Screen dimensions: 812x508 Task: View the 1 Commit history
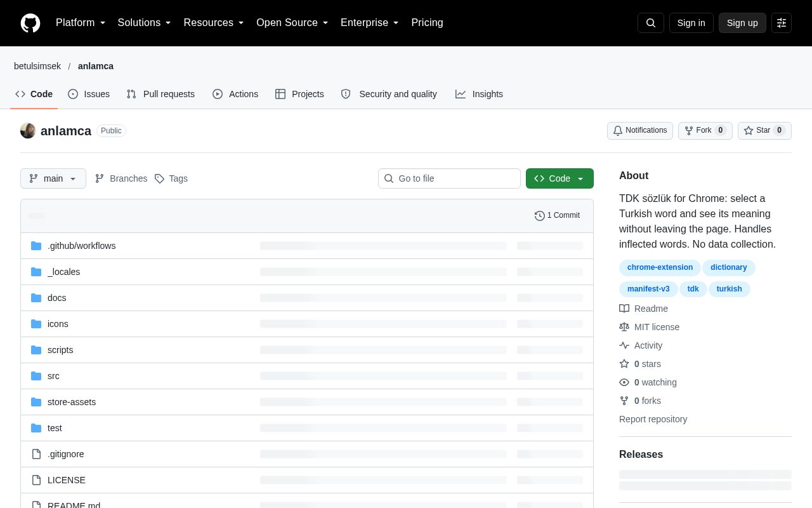click(x=557, y=215)
